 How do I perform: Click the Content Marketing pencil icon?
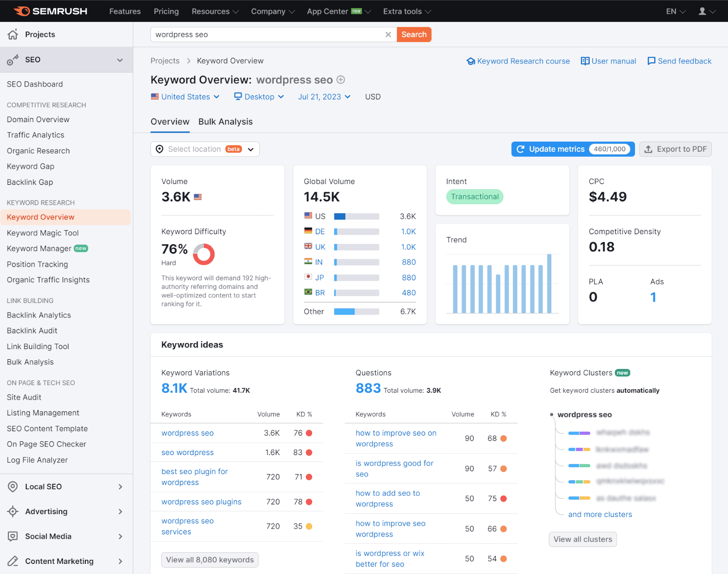point(13,561)
